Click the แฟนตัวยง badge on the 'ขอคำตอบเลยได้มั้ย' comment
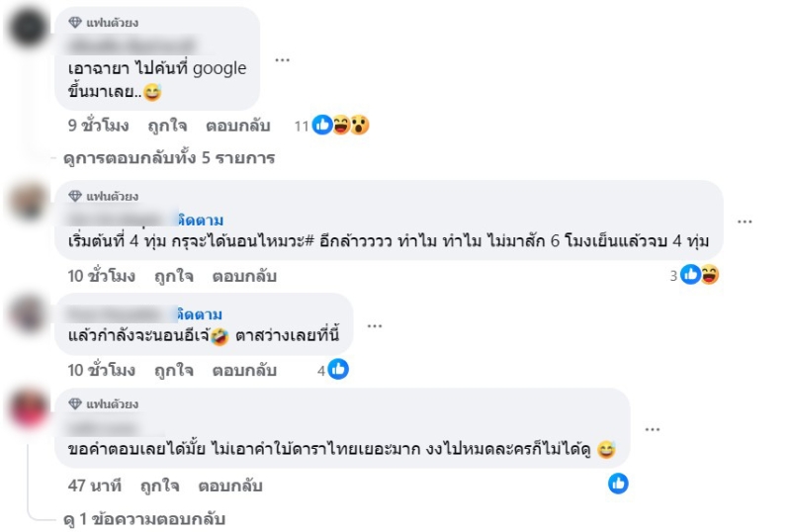791x532 pixels. tap(104, 404)
